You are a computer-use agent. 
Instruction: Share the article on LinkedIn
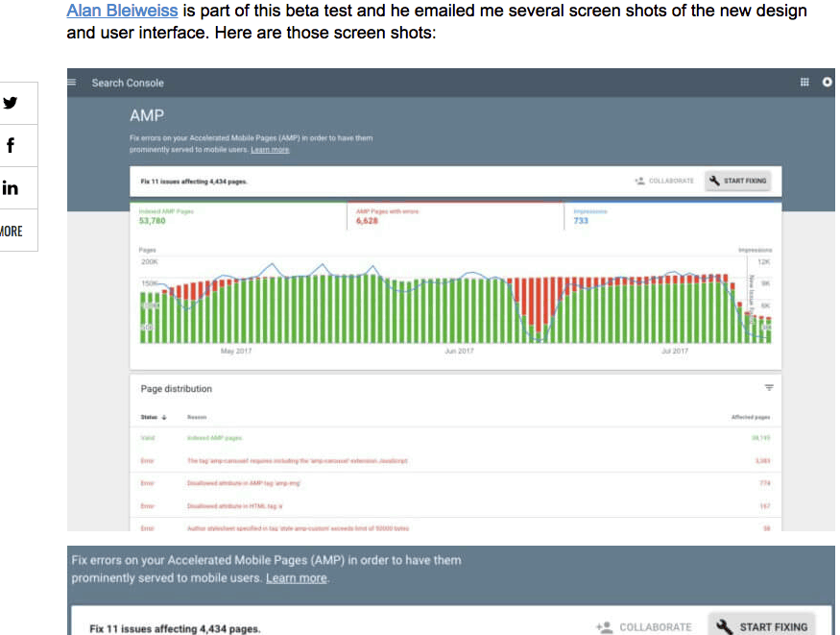pos(11,187)
